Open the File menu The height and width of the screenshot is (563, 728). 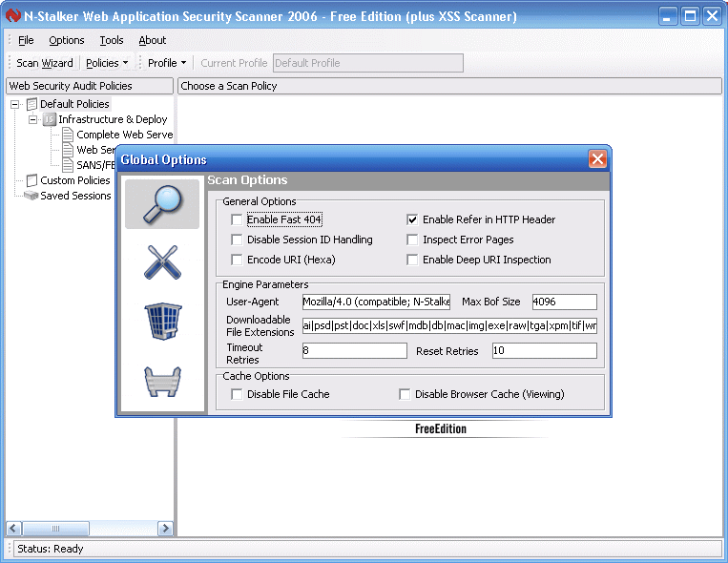[26, 40]
